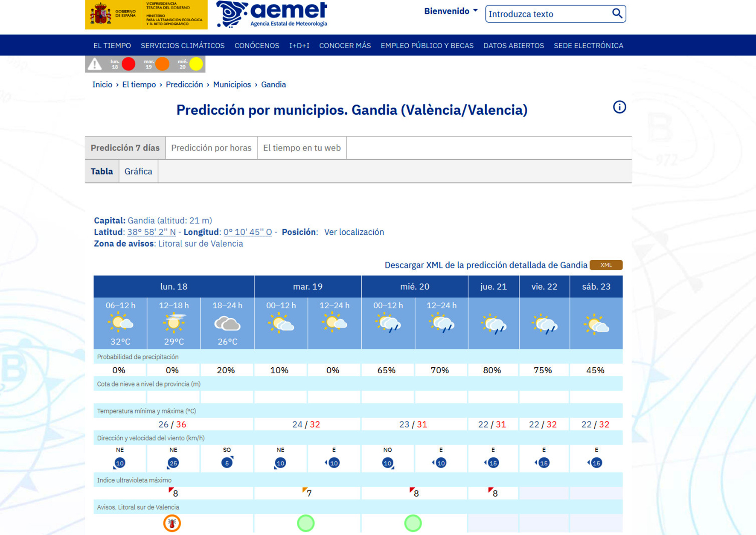The image size is (756, 535).
Task: Open the CONÓCENOS menu
Action: pos(257,46)
